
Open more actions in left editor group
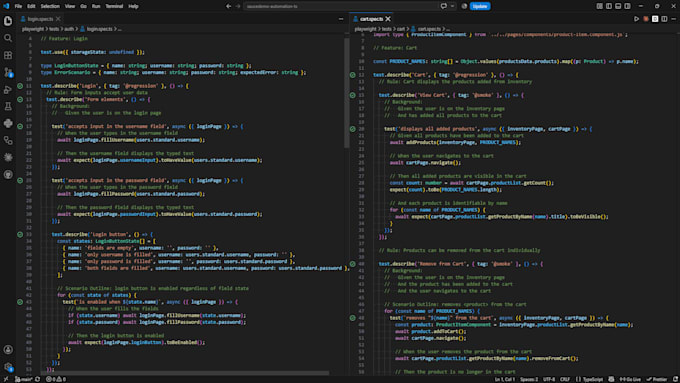[341, 19]
